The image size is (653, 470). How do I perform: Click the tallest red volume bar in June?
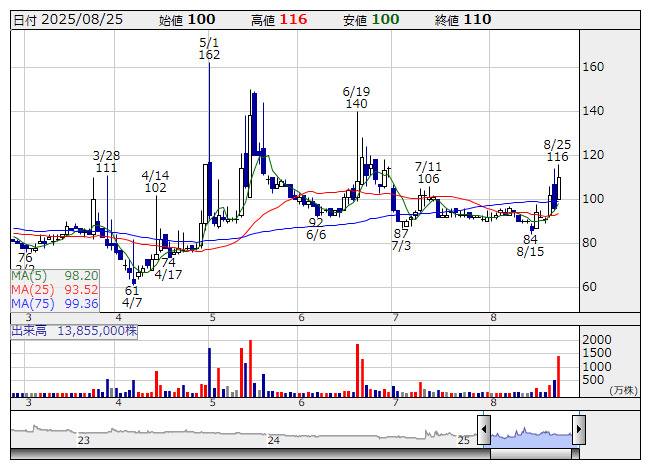(x=357, y=370)
